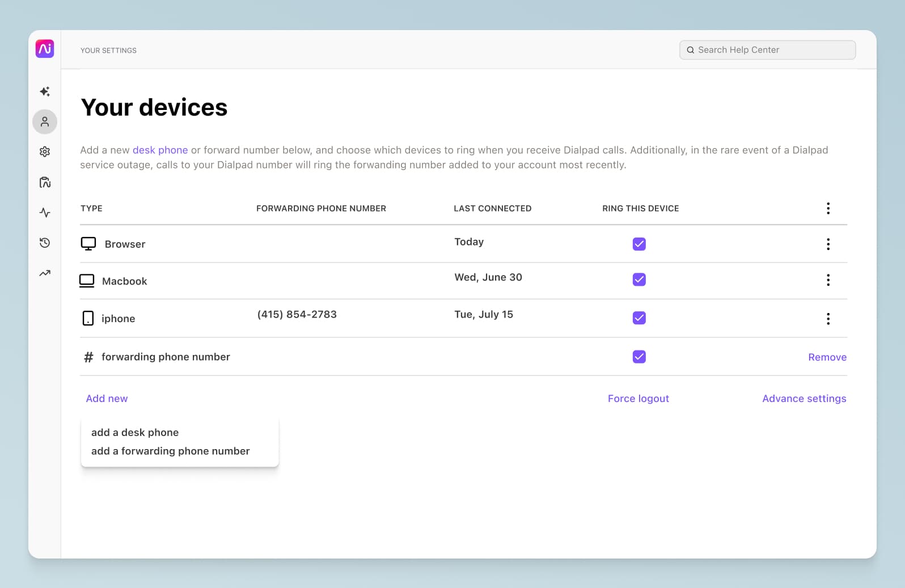Uncheck ring this device for Browser
This screenshot has width=905, height=588.
639,244
